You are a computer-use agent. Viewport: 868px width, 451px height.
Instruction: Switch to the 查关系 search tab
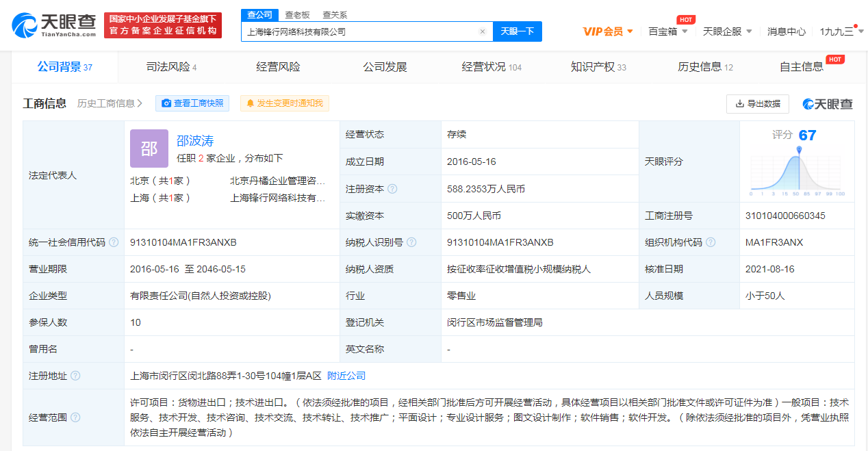335,15
